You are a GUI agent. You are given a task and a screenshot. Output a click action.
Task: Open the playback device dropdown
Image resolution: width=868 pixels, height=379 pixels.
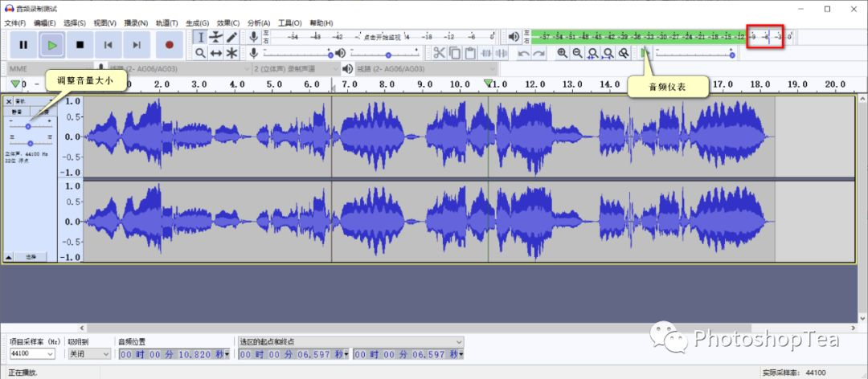[x=426, y=69]
